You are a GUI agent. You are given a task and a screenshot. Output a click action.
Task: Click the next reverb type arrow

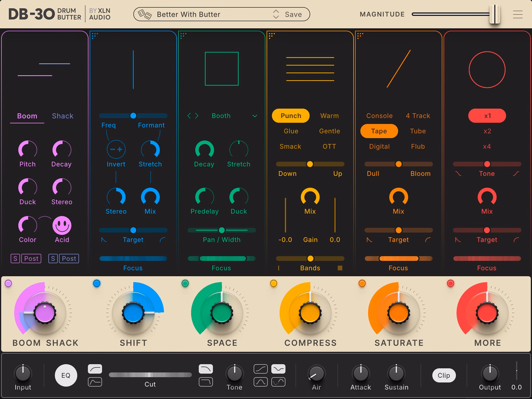[x=197, y=116]
